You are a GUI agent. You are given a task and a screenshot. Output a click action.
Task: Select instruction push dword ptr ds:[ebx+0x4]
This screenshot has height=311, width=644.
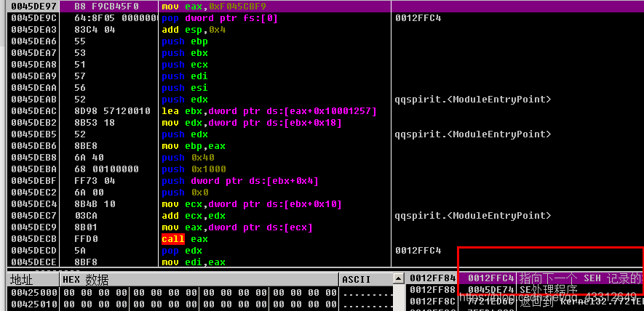(240, 181)
